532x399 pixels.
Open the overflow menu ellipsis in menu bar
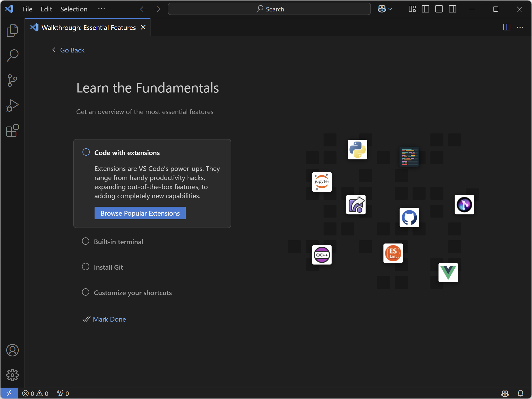pyautogui.click(x=101, y=9)
